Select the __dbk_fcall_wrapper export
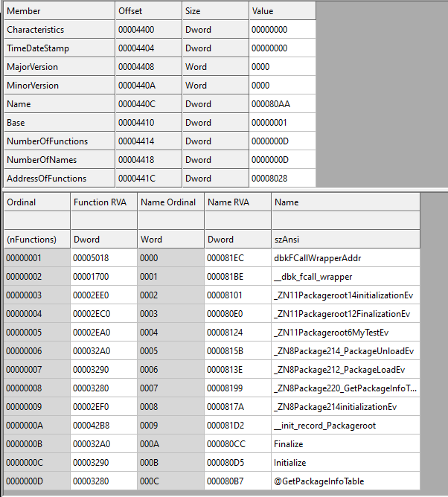Viewport: 448px width, 497px height. click(x=346, y=277)
